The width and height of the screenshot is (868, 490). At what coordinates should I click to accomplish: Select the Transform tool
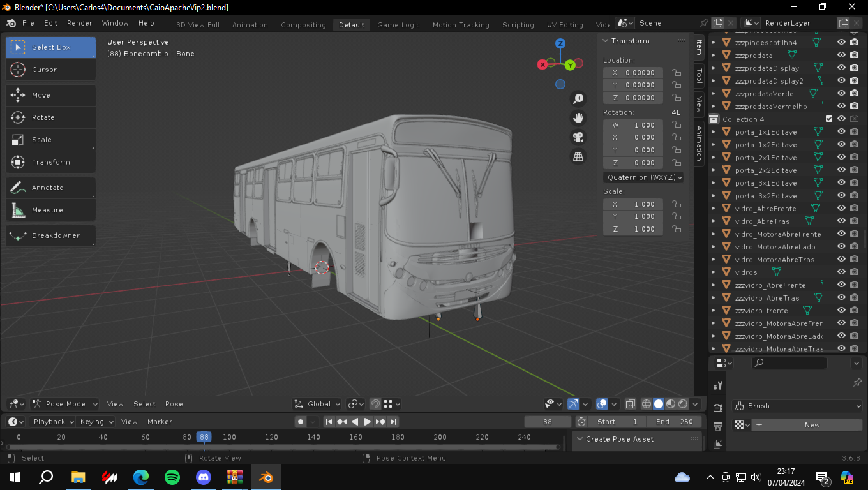point(51,162)
